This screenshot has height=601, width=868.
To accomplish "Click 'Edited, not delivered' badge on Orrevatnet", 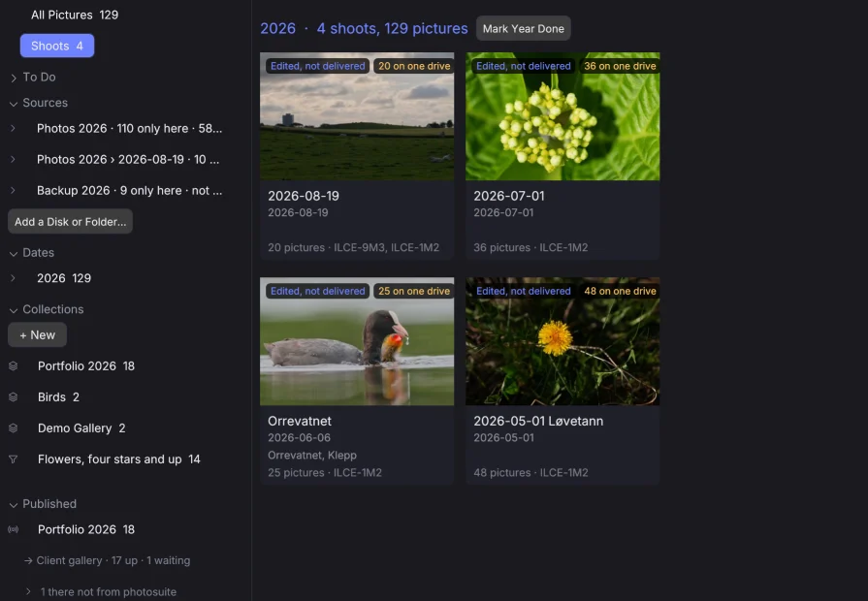I will (x=318, y=291).
